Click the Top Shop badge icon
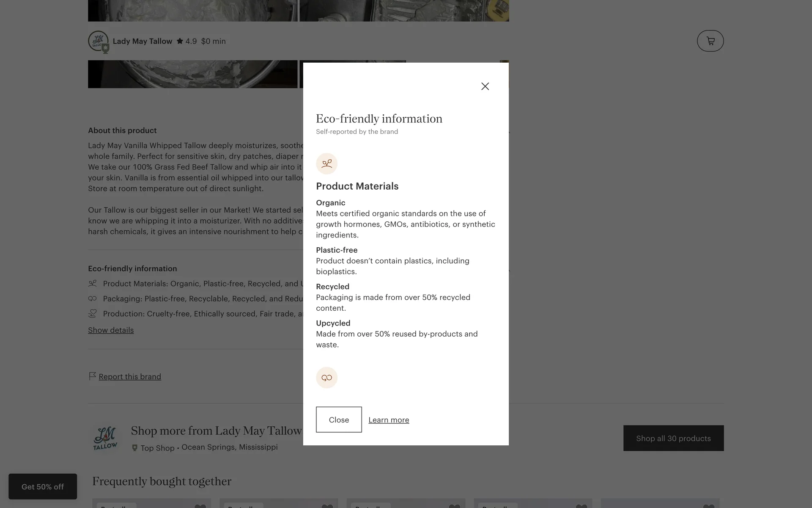Viewport: 812px width, 508px height. [x=134, y=448]
